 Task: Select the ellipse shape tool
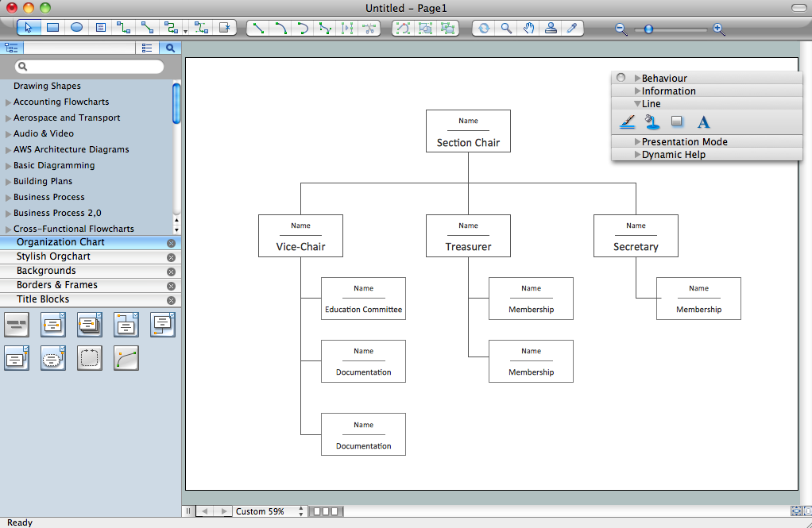[x=76, y=28]
